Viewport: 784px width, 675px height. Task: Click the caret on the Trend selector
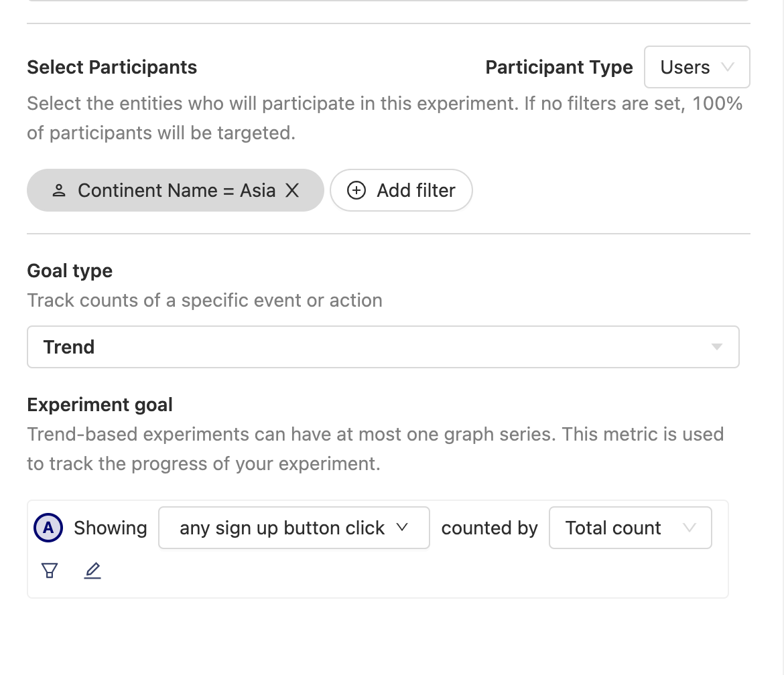click(718, 347)
